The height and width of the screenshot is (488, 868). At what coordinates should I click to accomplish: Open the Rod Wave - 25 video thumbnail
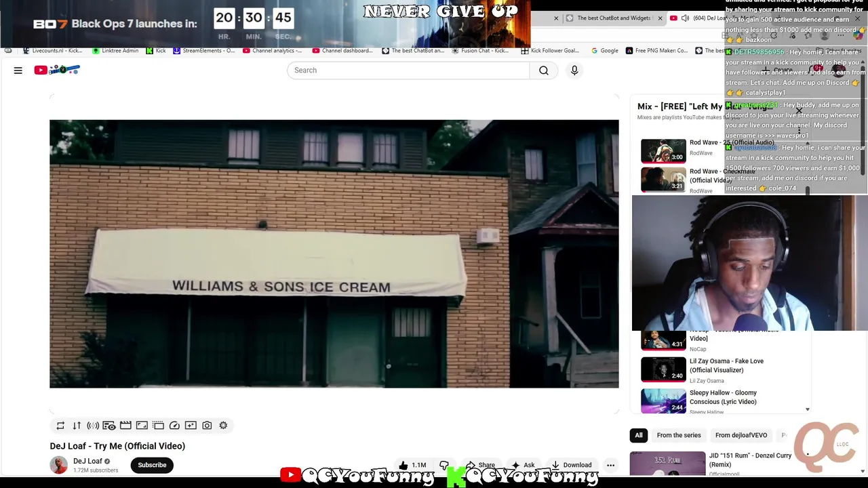[663, 151]
